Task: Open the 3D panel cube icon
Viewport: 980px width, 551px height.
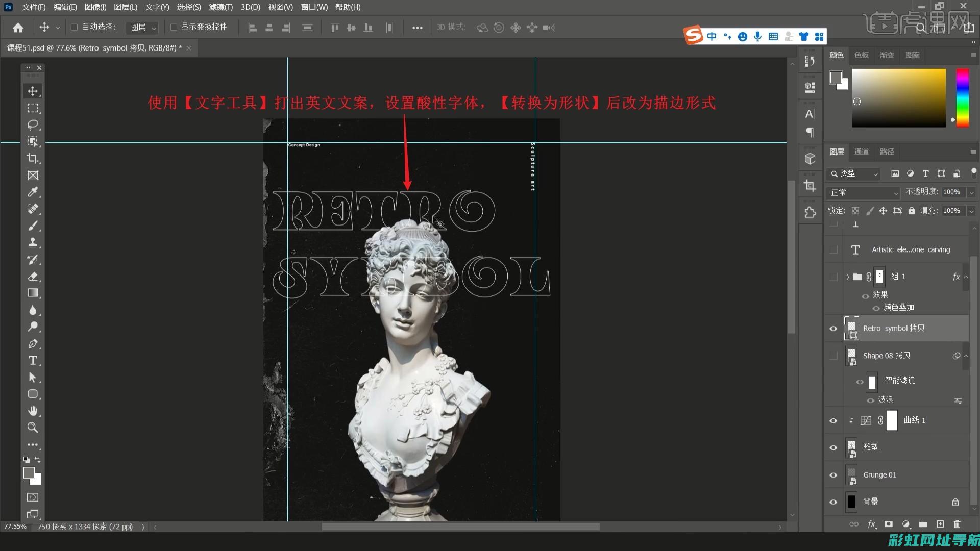Action: (x=810, y=159)
